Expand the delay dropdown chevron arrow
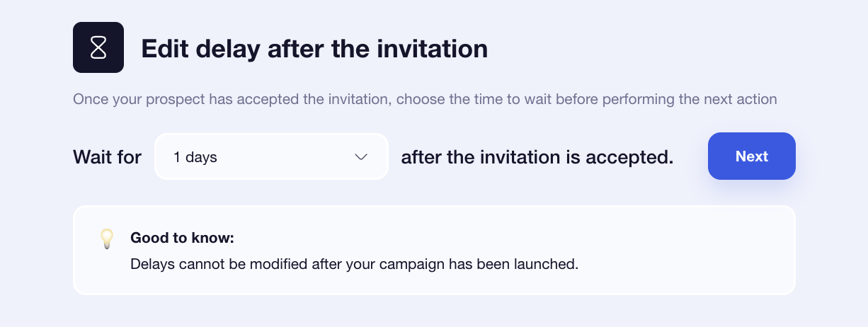Viewport: 868px width, 327px height. 361,156
